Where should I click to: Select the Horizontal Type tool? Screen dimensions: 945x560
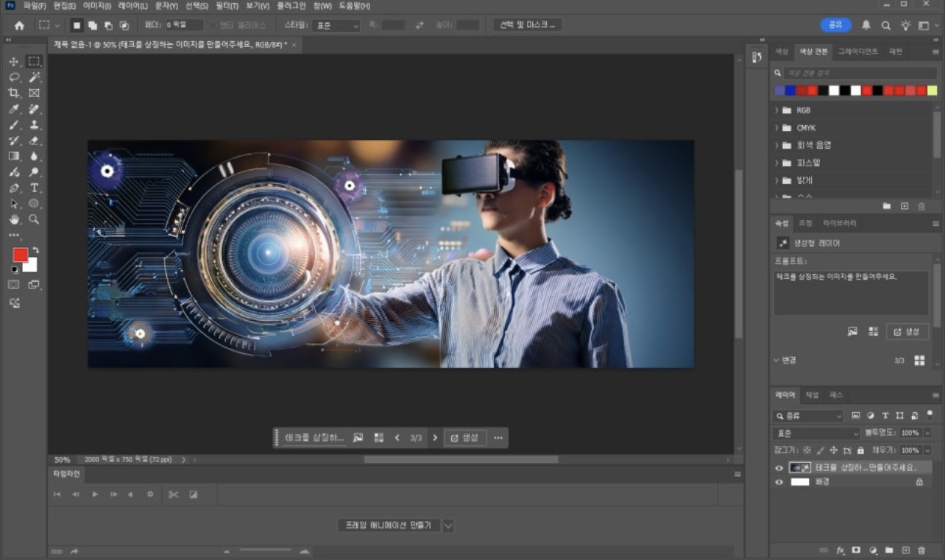(x=34, y=188)
